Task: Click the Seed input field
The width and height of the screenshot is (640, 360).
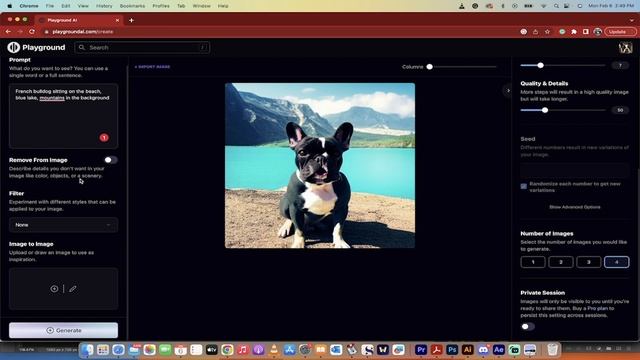Action: click(x=575, y=170)
